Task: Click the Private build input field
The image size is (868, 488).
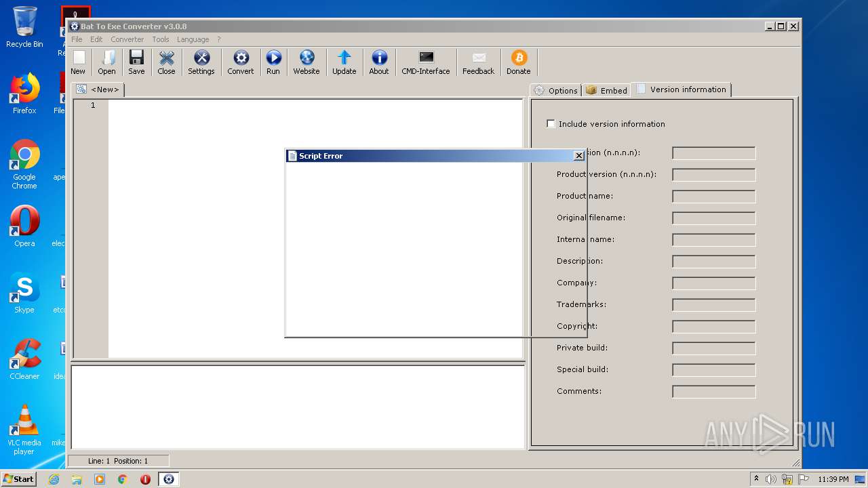Action: click(713, 348)
